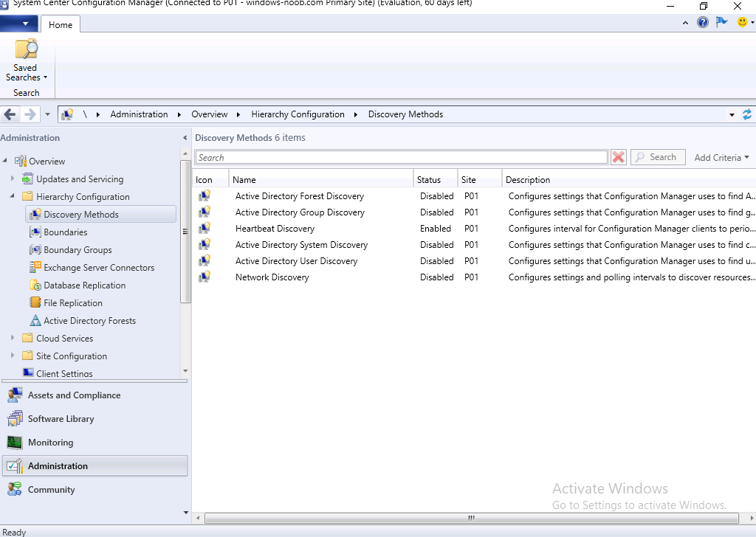Open the application menu dropdown button
This screenshot has width=756, height=537.
18,24
